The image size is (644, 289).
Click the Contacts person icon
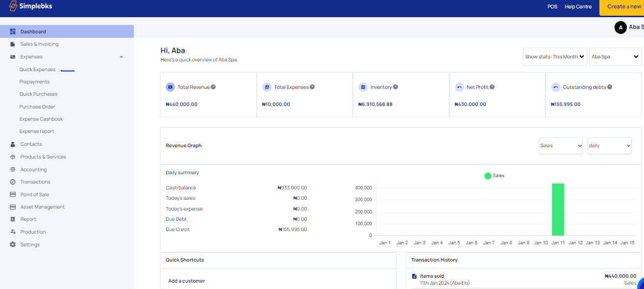tap(13, 144)
